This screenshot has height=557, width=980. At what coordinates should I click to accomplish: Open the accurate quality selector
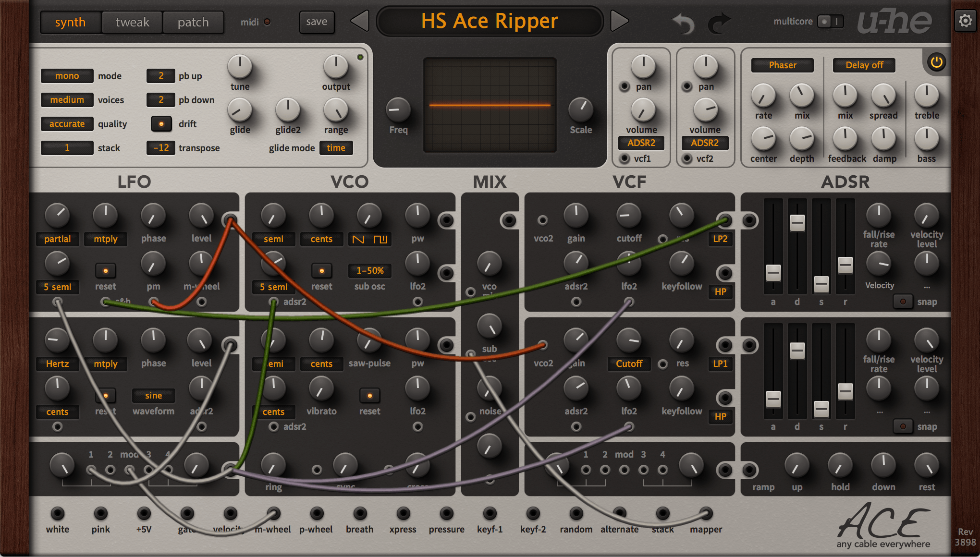[x=67, y=124]
